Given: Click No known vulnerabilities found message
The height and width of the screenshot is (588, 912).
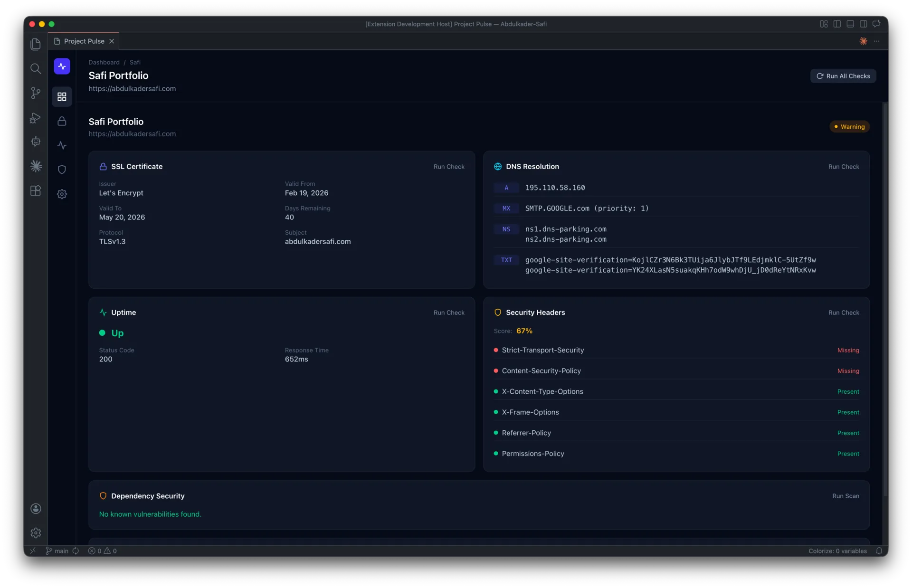Looking at the screenshot, I should pyautogui.click(x=150, y=514).
